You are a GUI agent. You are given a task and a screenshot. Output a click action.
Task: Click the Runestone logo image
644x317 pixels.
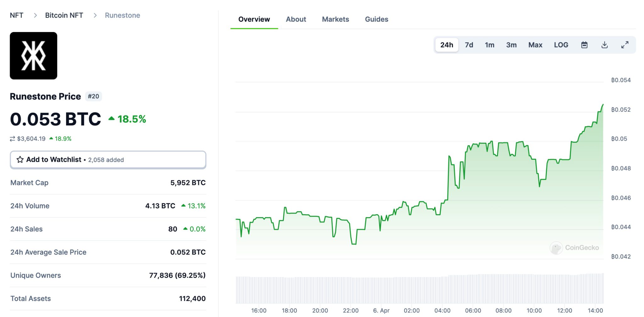pyautogui.click(x=34, y=56)
